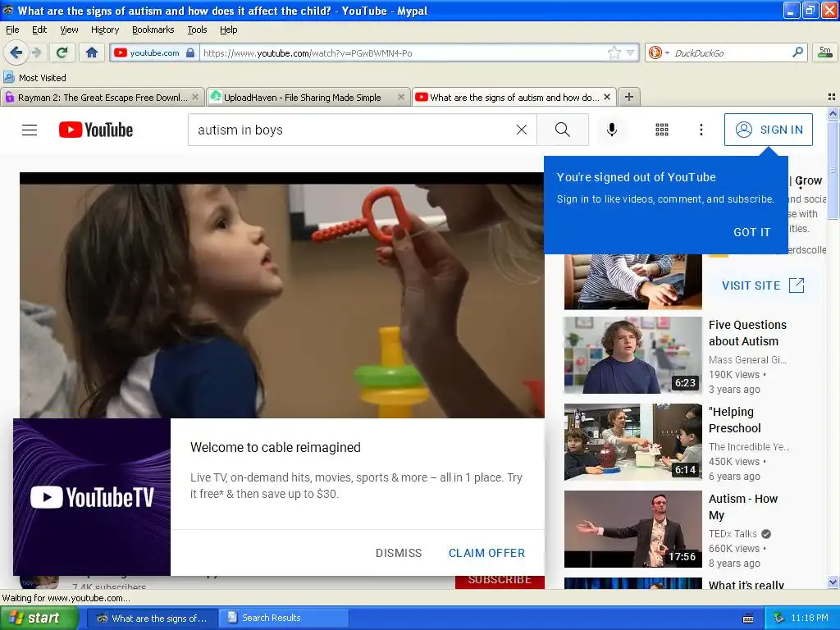Open the Most Visited bookmarks folder
Screen dimensions: 840x630
tap(34, 78)
